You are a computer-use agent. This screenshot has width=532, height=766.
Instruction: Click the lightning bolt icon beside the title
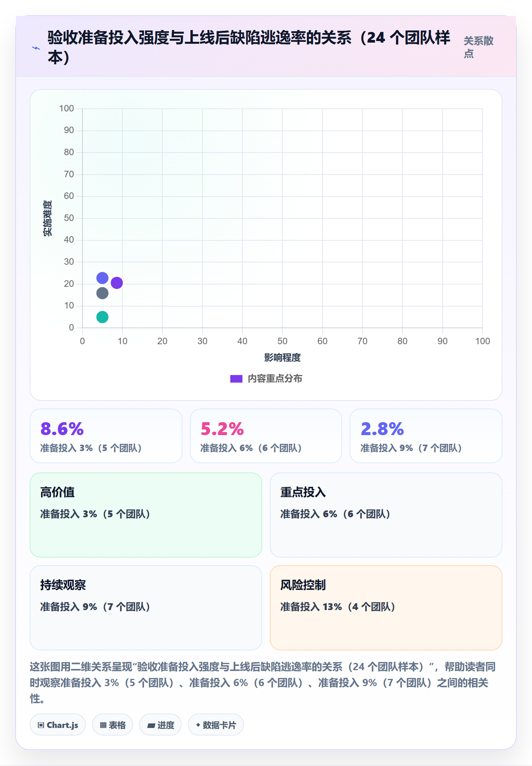click(36, 48)
